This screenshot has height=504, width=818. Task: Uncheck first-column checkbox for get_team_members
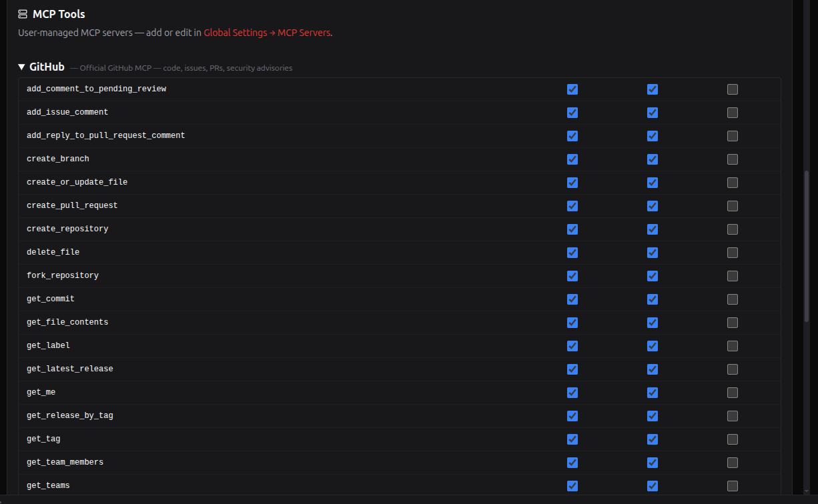(x=572, y=463)
